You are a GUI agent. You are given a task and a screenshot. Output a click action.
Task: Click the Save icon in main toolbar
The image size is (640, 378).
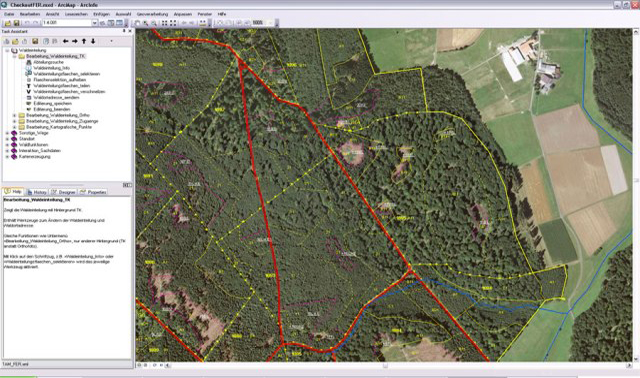click(16, 23)
